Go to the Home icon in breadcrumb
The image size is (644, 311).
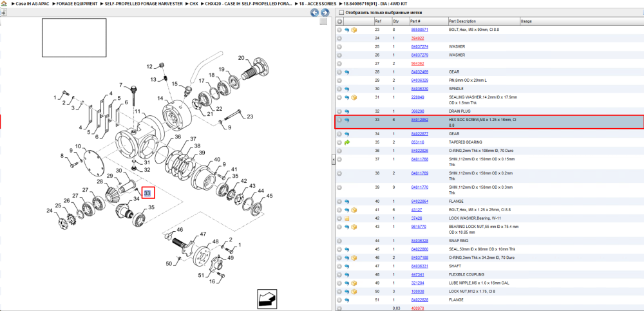(4, 3)
